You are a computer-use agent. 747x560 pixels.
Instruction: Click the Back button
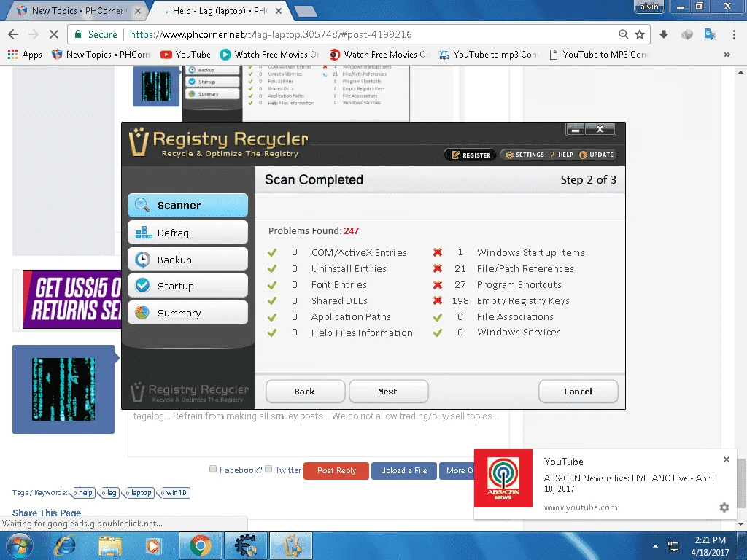pos(305,392)
